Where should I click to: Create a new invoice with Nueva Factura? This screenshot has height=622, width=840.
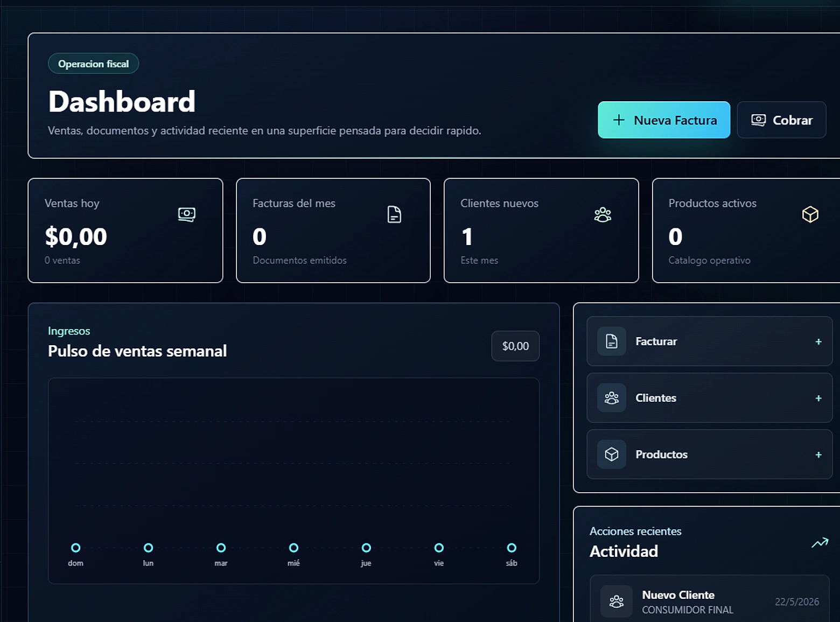tap(664, 120)
